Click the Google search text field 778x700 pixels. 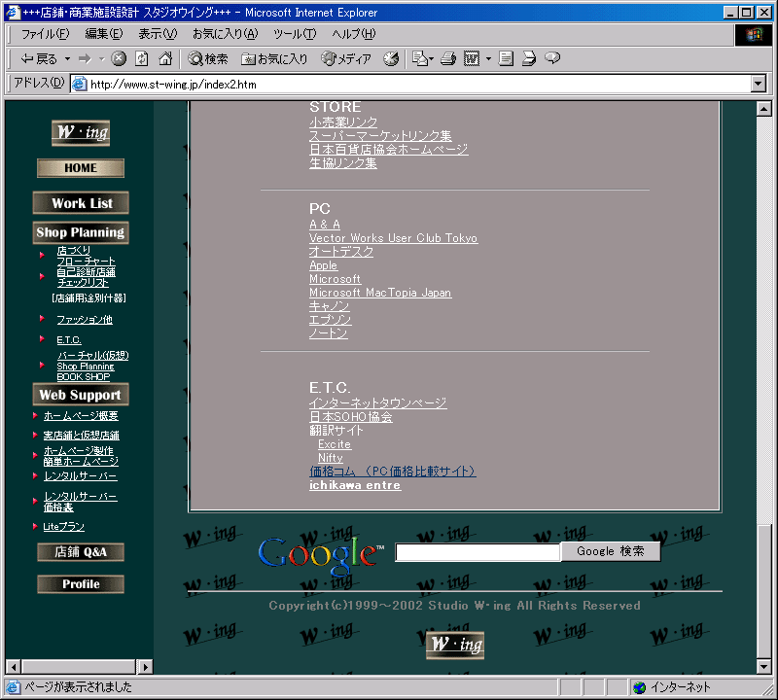tap(477, 551)
